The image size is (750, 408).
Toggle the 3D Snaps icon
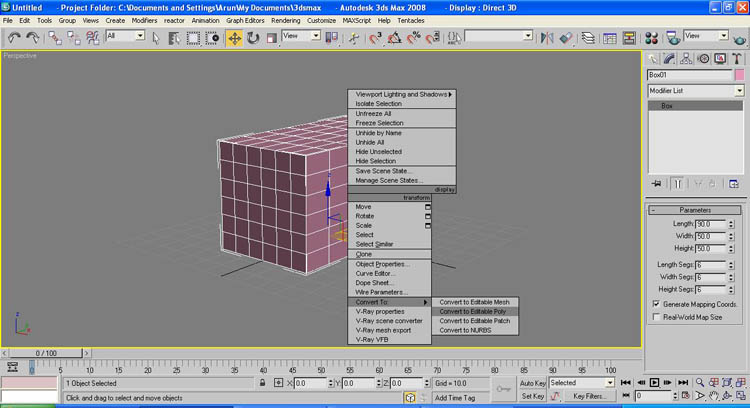coord(375,38)
